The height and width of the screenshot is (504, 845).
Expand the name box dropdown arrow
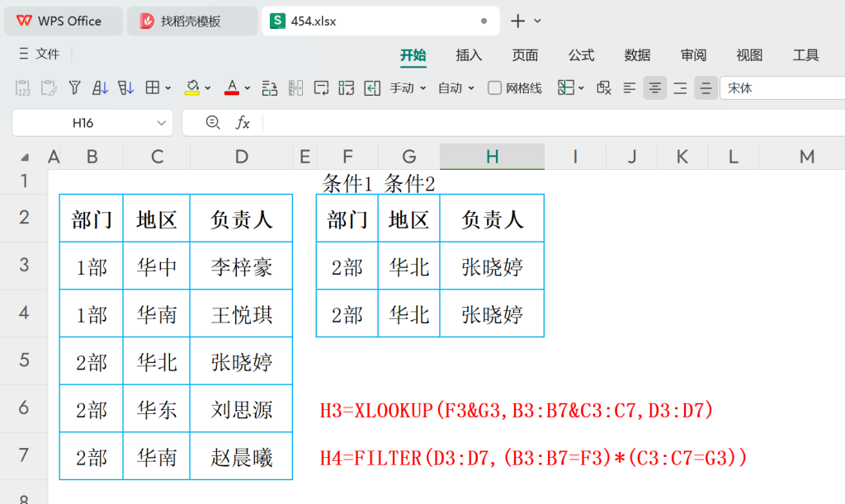pyautogui.click(x=161, y=123)
